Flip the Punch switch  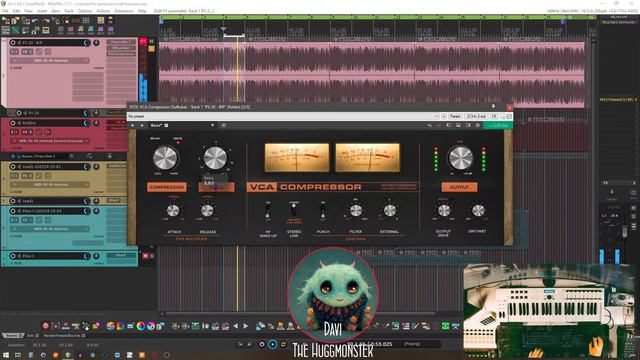pyautogui.click(x=322, y=211)
